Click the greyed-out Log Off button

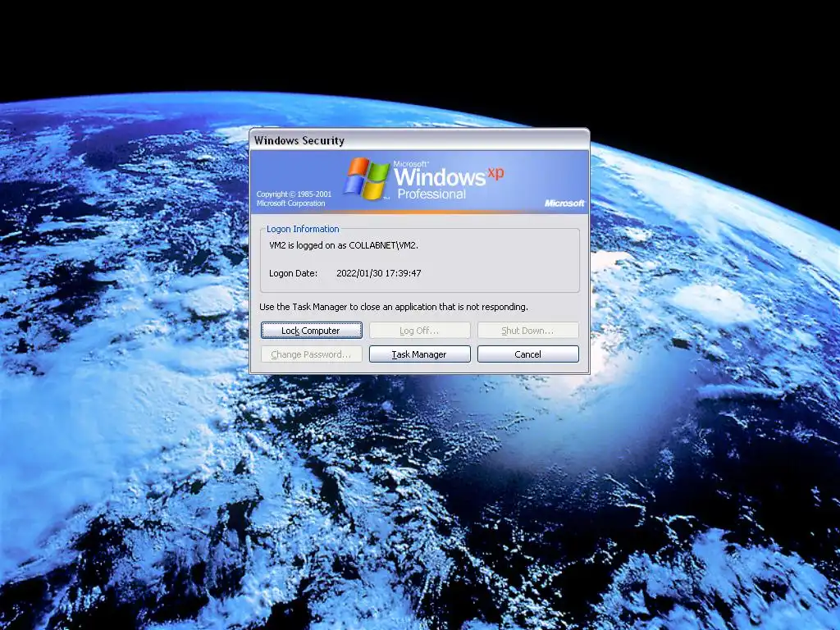(419, 331)
